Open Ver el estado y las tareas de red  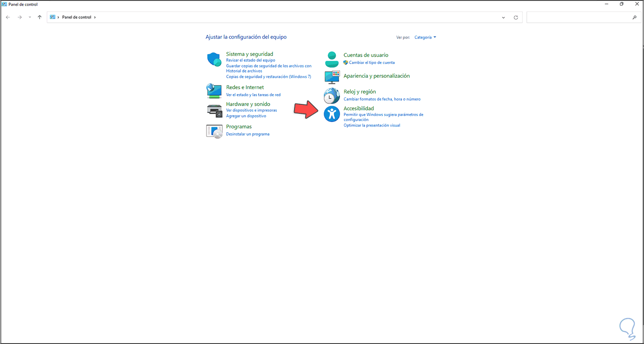pyautogui.click(x=253, y=94)
